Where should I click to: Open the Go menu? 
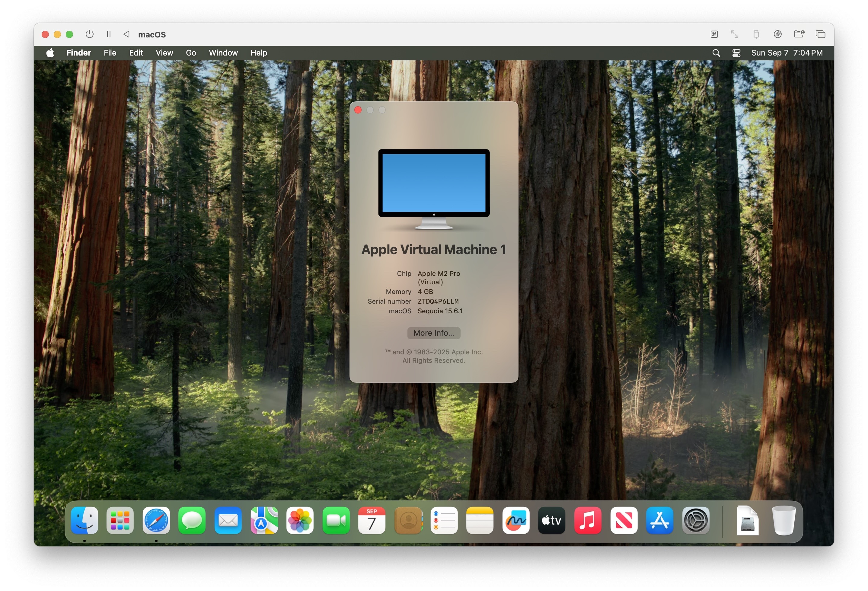[191, 53]
